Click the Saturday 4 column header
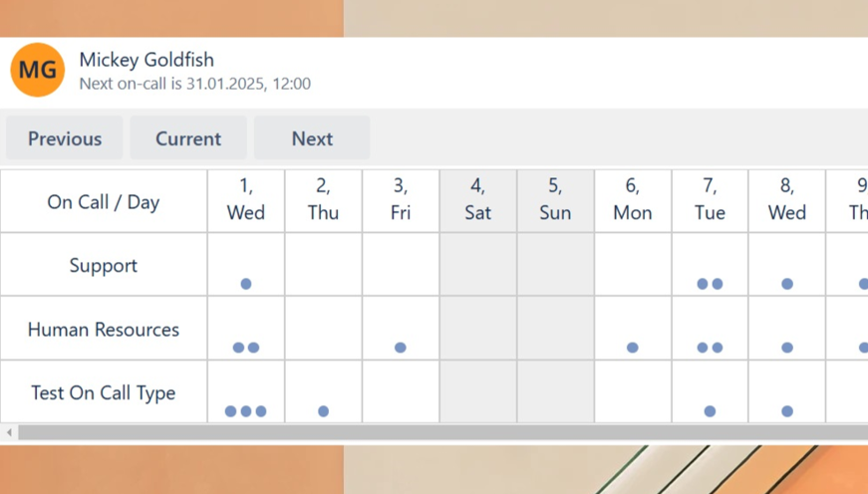The height and width of the screenshot is (494, 868). click(x=478, y=199)
